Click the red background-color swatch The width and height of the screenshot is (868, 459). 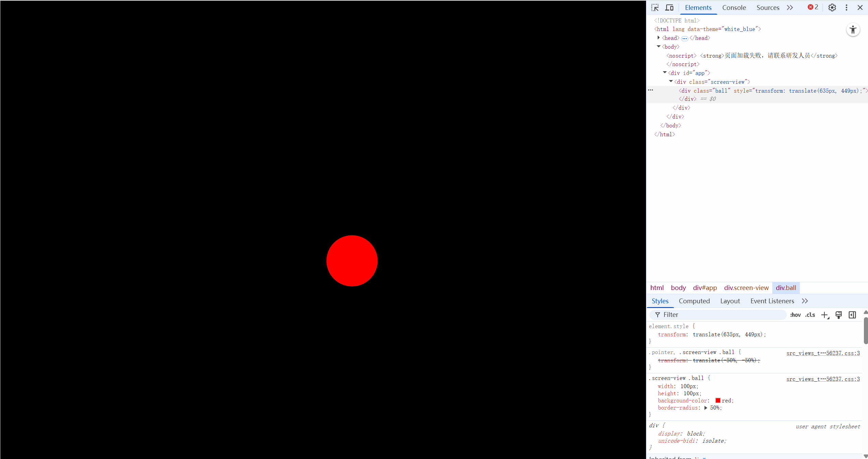(x=718, y=400)
